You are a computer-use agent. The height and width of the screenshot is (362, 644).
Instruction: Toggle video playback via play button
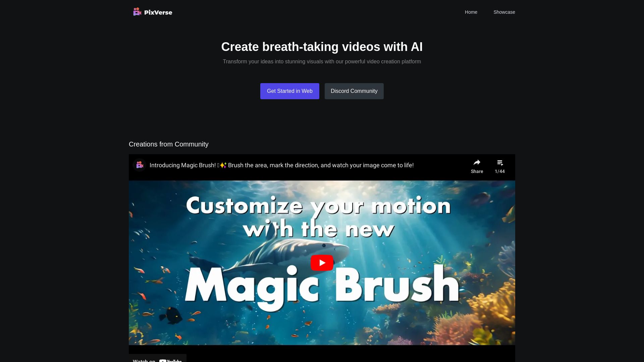322,262
